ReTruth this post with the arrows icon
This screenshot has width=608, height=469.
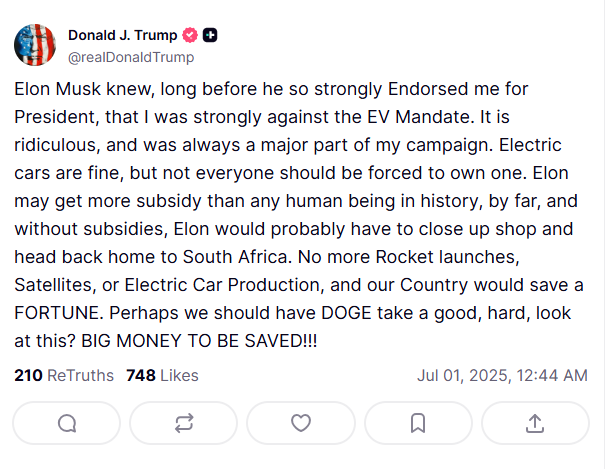[184, 423]
